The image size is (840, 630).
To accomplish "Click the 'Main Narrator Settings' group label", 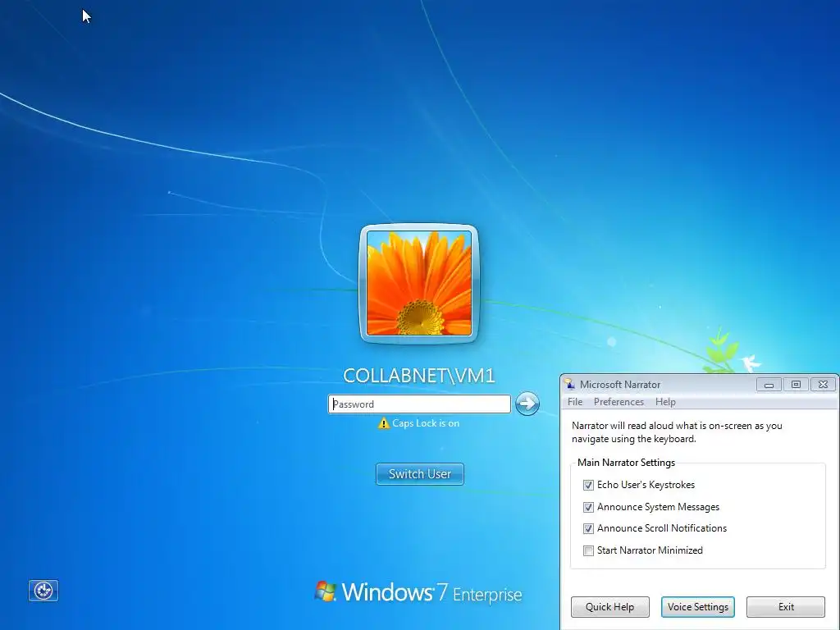I will tap(626, 463).
